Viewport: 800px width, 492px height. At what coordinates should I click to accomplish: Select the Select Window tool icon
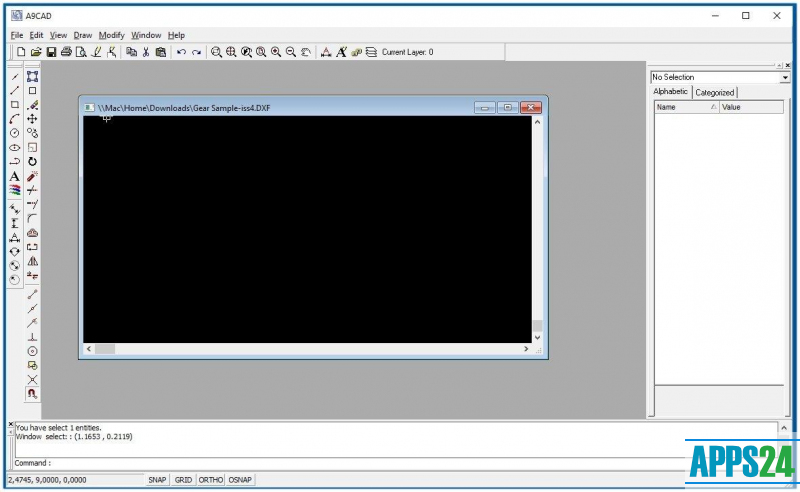click(x=33, y=76)
